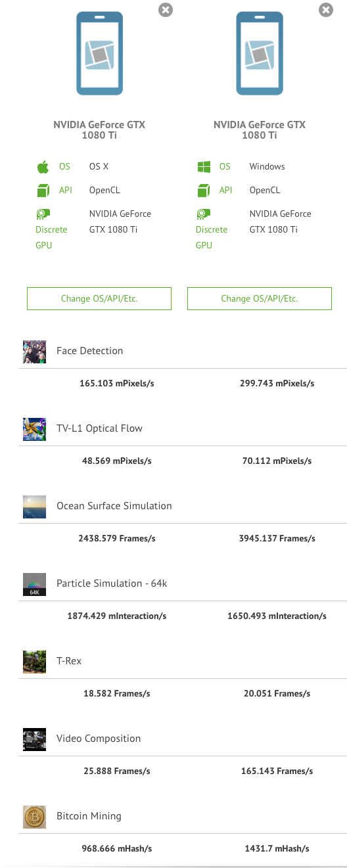Viewport: 347px width, 868px height.
Task: Remove the OS X device via X icon
Action: (166, 10)
